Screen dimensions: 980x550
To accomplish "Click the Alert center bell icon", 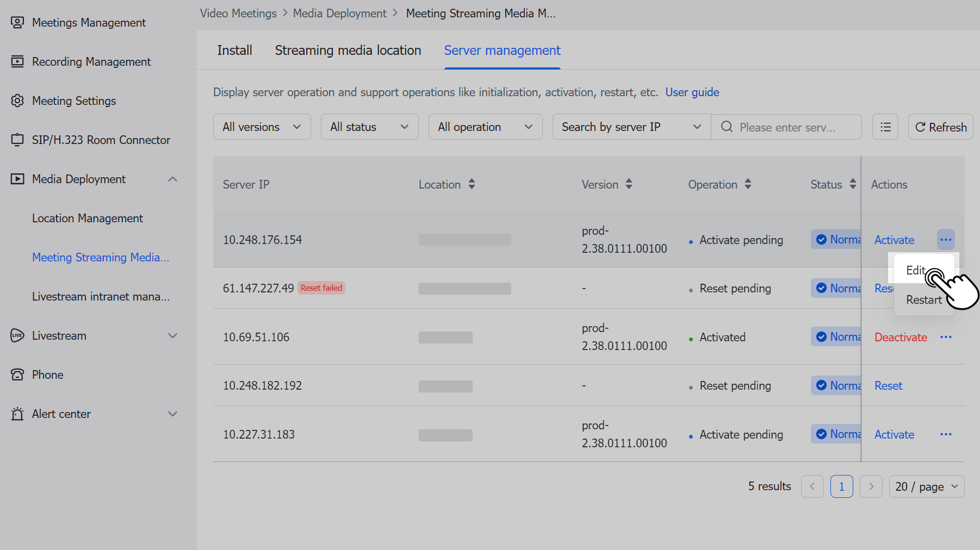I will pos(17,414).
